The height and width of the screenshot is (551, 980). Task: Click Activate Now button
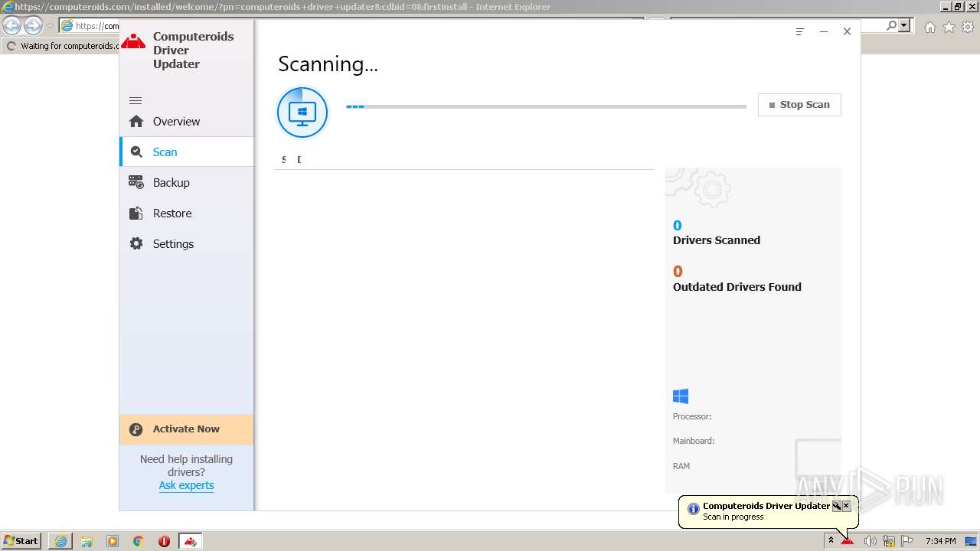[x=186, y=429]
